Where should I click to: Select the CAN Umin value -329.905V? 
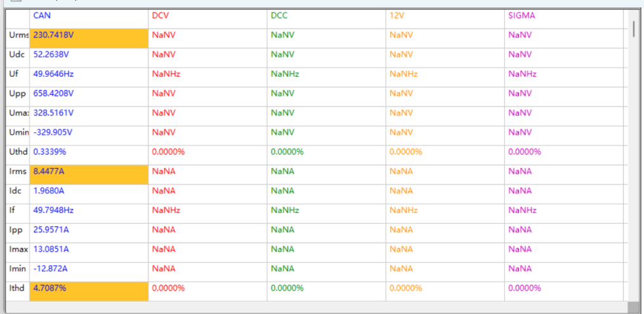coord(53,133)
